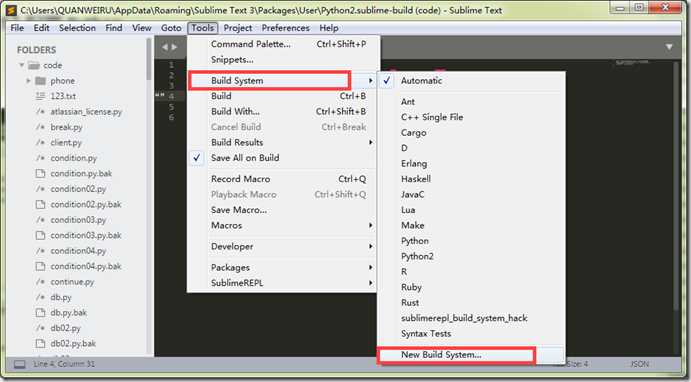Screen dimensions: 691x382
Task: Open the Find menu
Action: [x=114, y=28]
